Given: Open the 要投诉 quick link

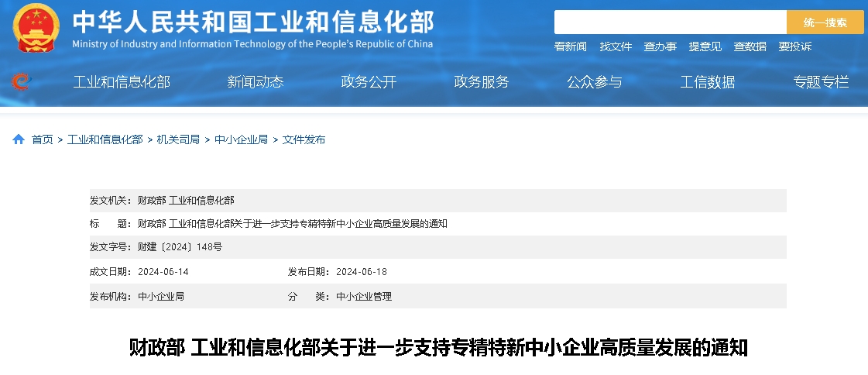Looking at the screenshot, I should point(795,46).
